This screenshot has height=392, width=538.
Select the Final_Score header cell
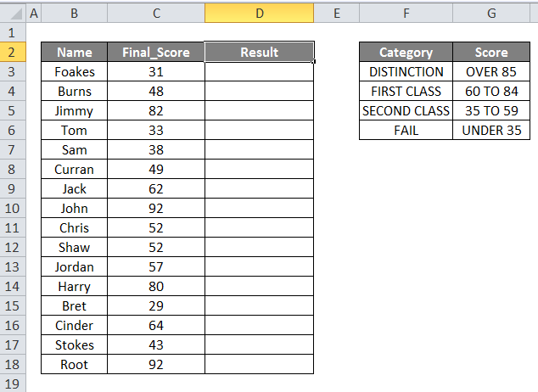tap(156, 53)
